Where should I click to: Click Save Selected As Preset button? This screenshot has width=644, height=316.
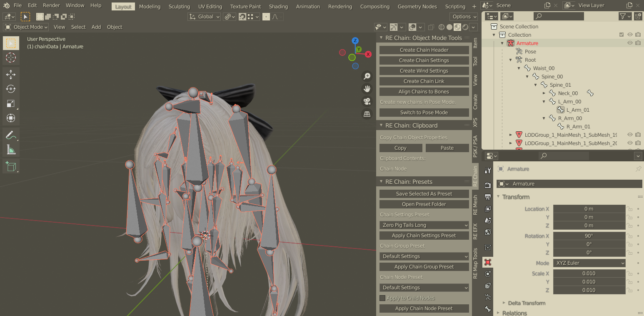[424, 194]
